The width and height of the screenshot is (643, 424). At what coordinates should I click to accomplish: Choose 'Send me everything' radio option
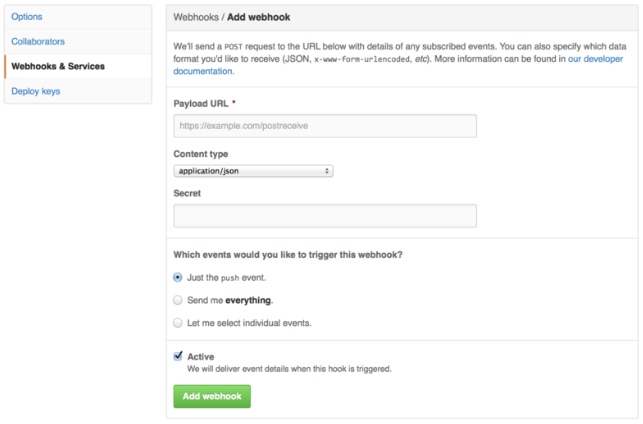178,300
